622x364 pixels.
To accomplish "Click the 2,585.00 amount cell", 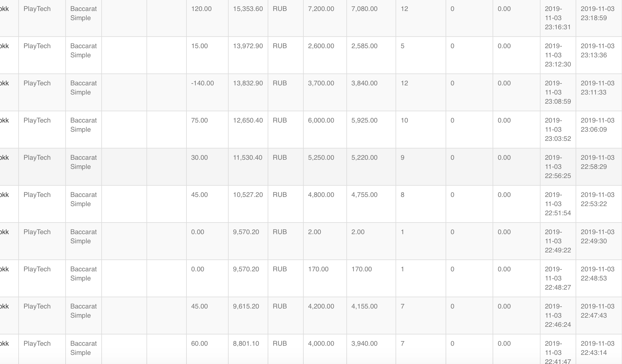I will 364,46.
